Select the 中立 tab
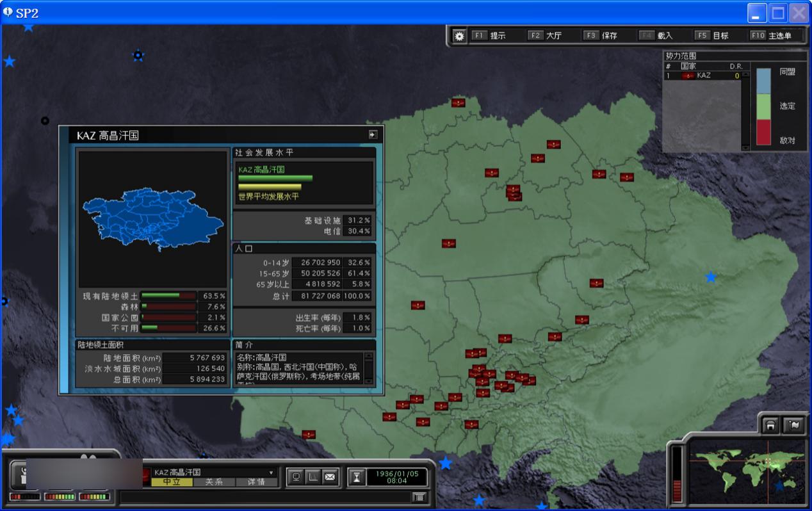This screenshot has width=812, height=511. [x=172, y=482]
